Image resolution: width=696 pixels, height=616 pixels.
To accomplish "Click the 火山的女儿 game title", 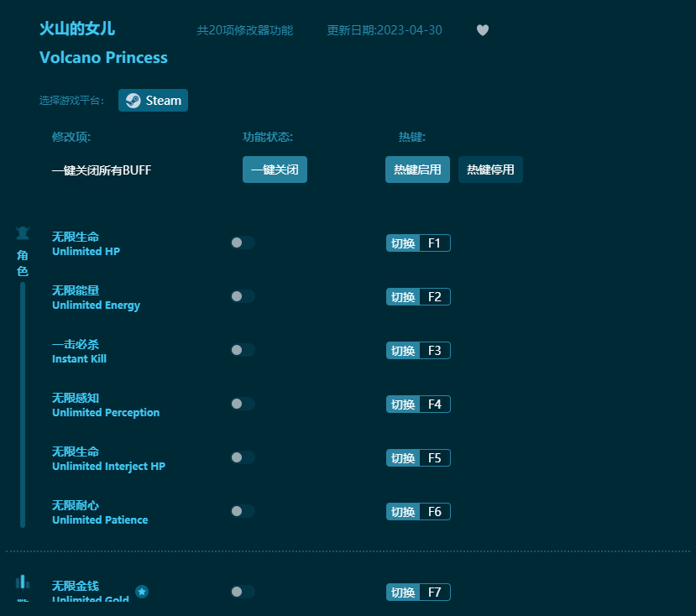I will pos(77,29).
